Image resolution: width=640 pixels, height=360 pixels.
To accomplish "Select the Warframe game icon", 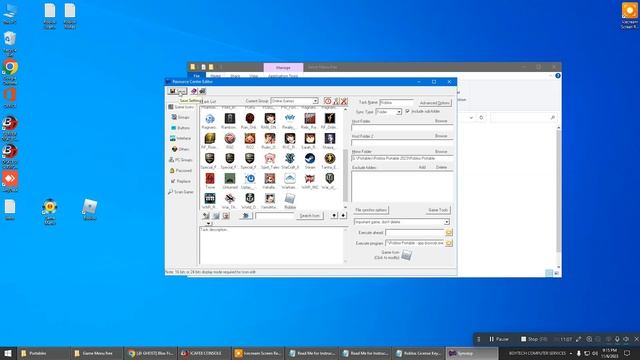I will click(x=290, y=178).
